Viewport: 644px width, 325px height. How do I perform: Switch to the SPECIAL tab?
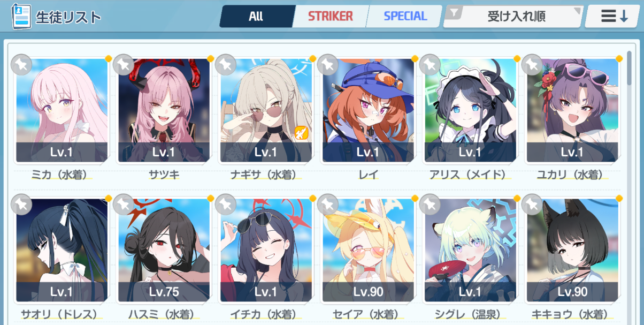click(405, 17)
